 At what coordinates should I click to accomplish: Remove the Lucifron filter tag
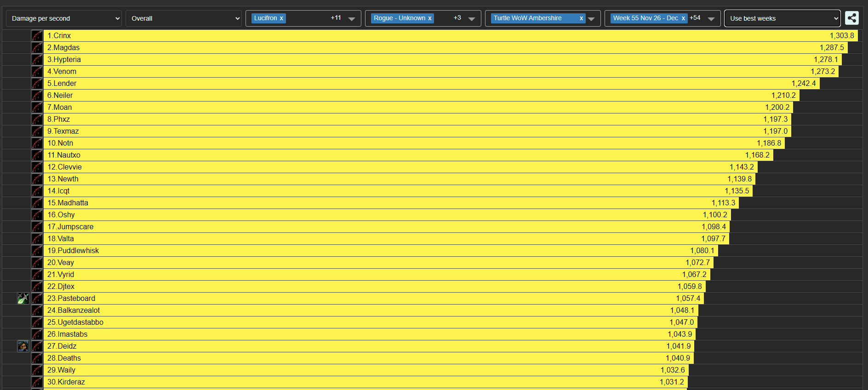click(x=281, y=18)
